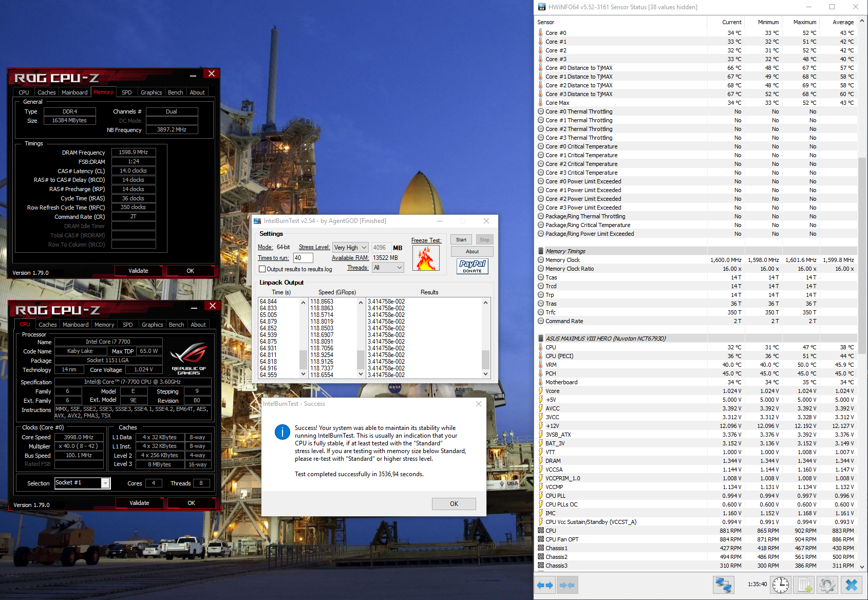Click the chip icon beside ASUS MAXIMUS VIII HERO
This screenshot has height=600, width=868.
point(541,339)
